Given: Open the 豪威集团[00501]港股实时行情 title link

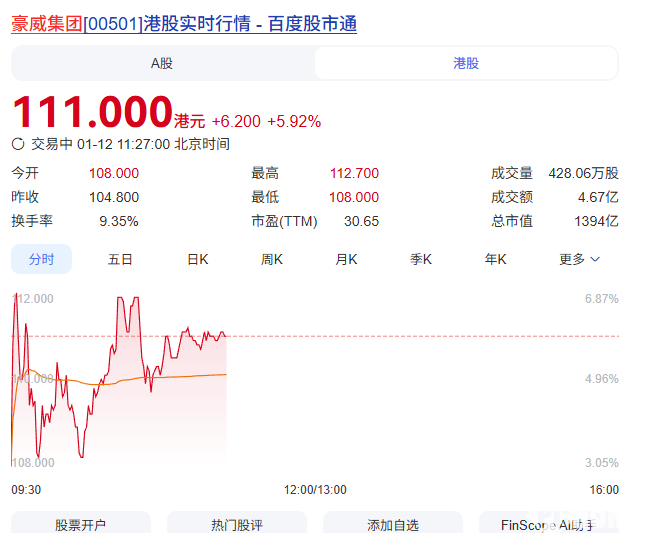Looking at the screenshot, I should [184, 24].
